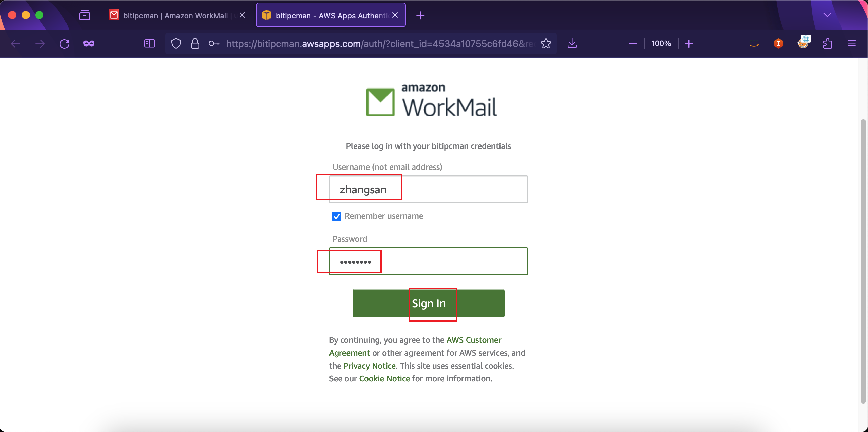The height and width of the screenshot is (432, 868).
Task: Focus the Username input field
Action: click(x=428, y=189)
